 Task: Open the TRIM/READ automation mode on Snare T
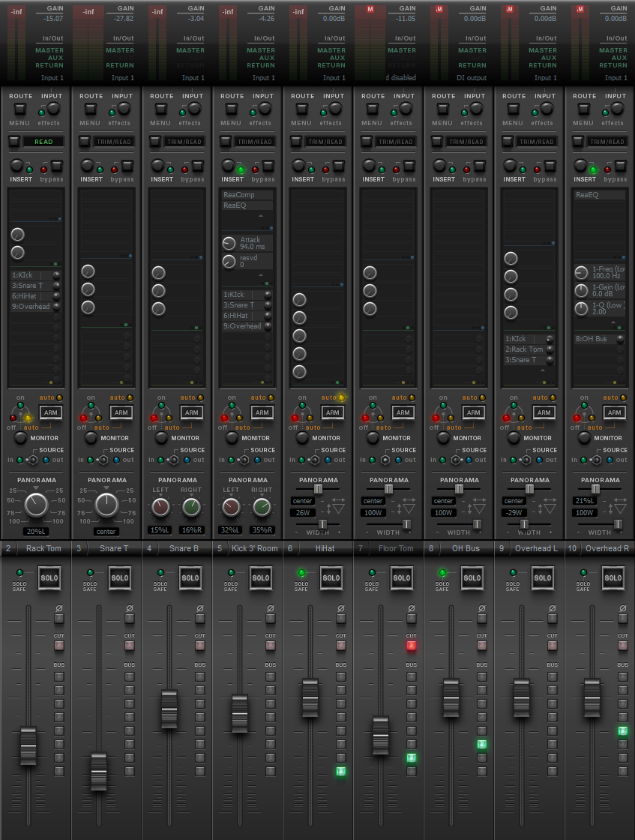point(113,141)
